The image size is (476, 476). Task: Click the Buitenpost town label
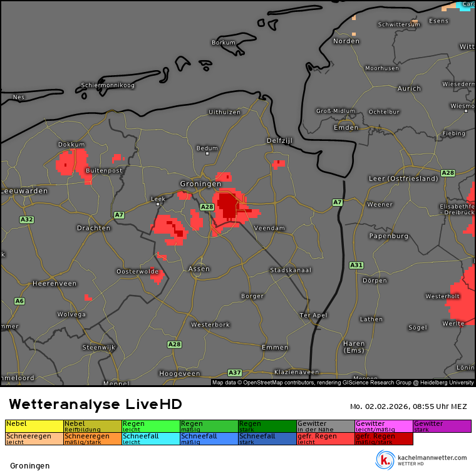pyautogui.click(x=104, y=170)
